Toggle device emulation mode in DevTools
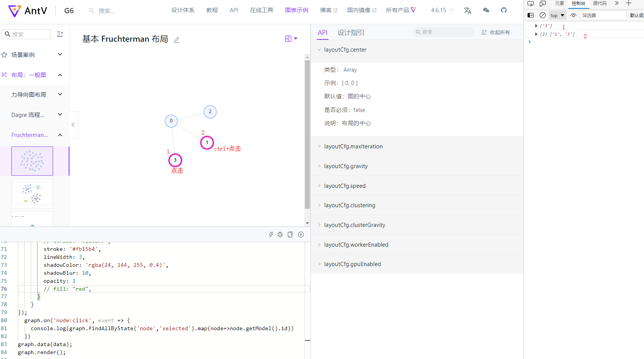This screenshot has width=644, height=359. coord(542,4)
